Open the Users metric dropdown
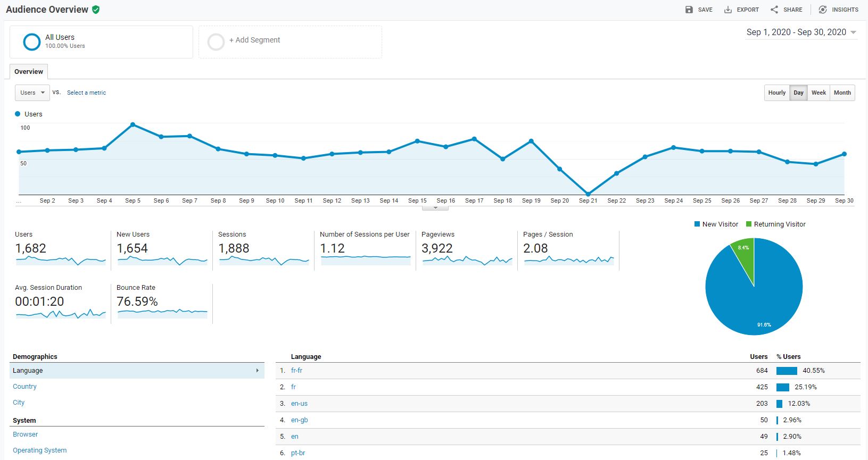The height and width of the screenshot is (460, 868). (32, 93)
